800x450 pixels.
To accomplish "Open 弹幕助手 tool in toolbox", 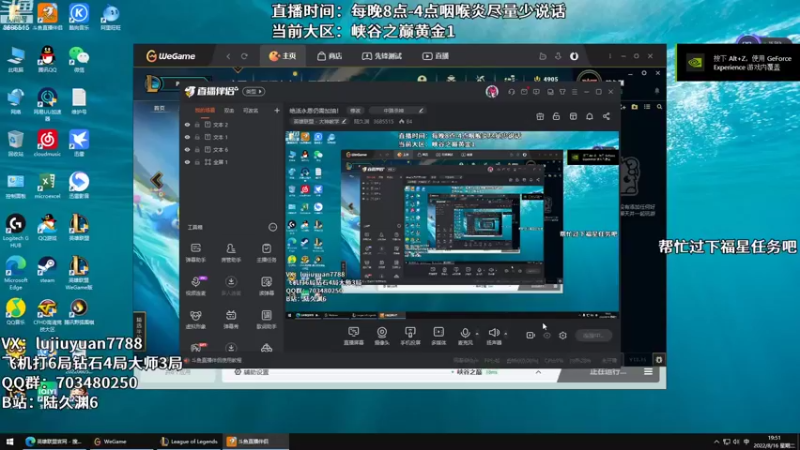I will (195, 253).
